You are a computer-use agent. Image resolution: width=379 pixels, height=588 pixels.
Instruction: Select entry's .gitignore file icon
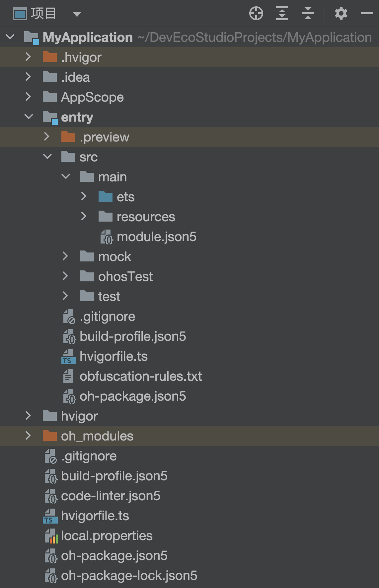(x=70, y=317)
